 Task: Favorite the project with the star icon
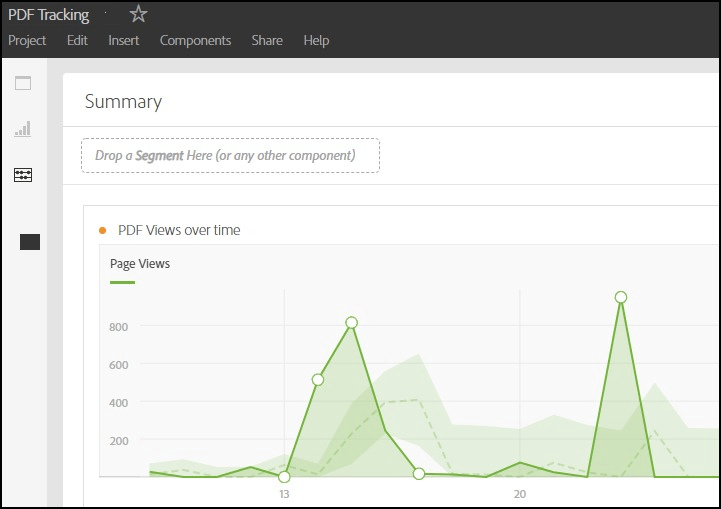[x=138, y=14]
